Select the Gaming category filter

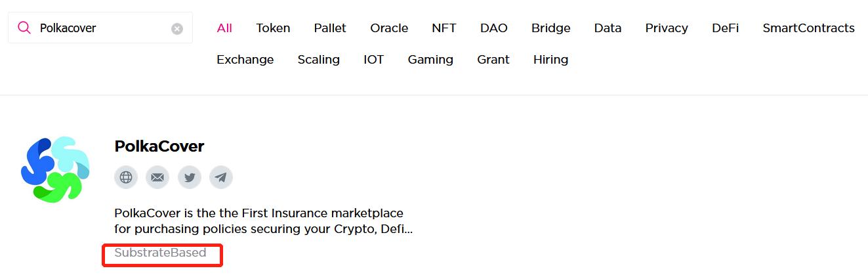[x=430, y=60]
